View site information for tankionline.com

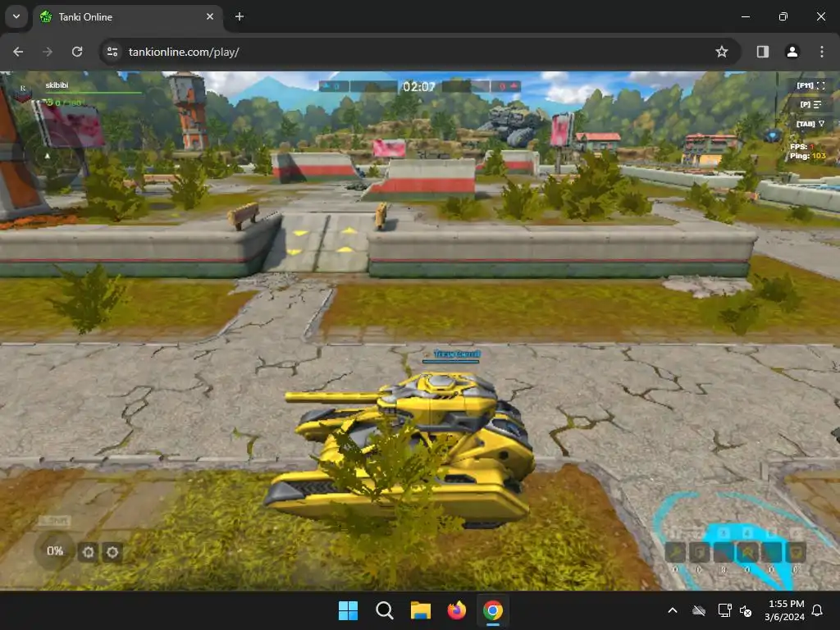tap(112, 52)
